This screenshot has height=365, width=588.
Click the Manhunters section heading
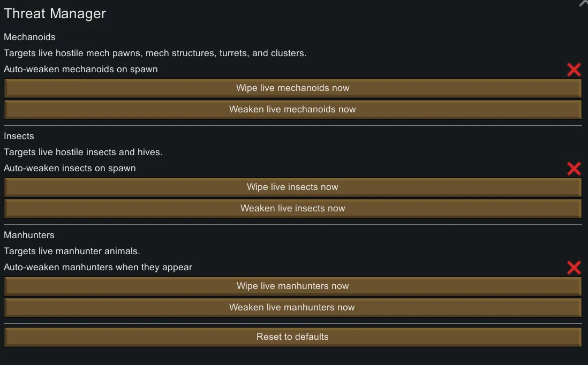[x=29, y=235]
